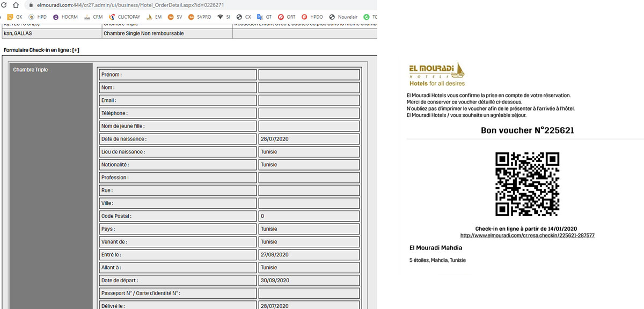The height and width of the screenshot is (309, 644).
Task: View site security via the padlock icon
Action: [x=31, y=5]
